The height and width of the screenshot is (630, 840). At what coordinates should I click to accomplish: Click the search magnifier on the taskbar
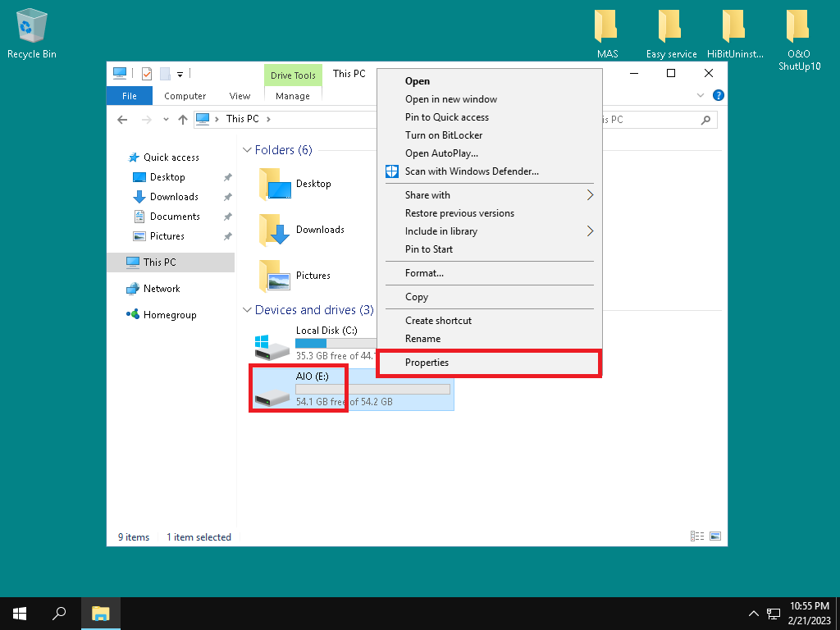[x=59, y=613]
